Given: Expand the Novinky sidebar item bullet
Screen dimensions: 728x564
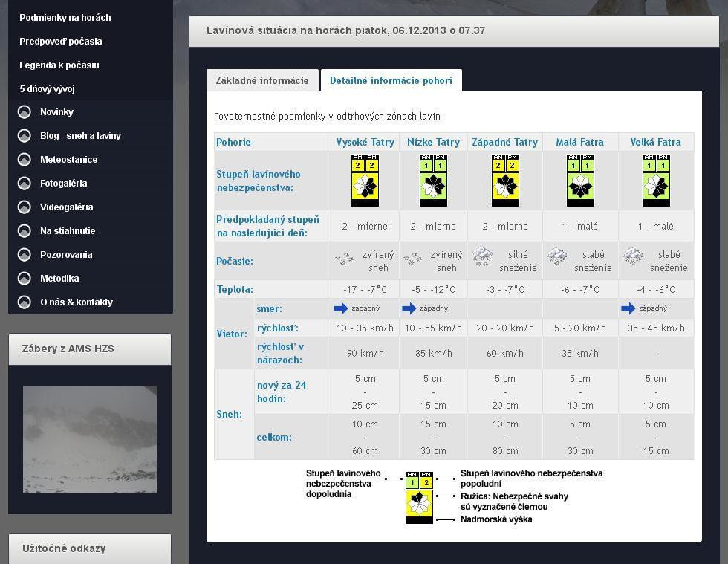Looking at the screenshot, I should click(x=25, y=112).
